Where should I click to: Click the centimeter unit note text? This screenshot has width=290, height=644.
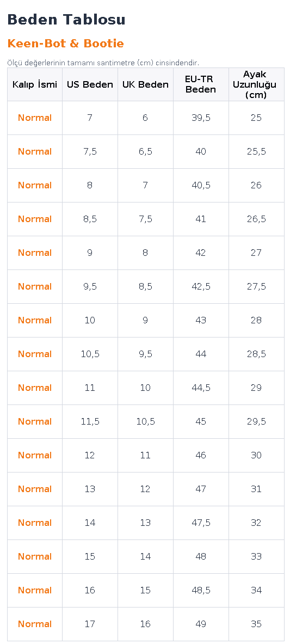click(103, 63)
